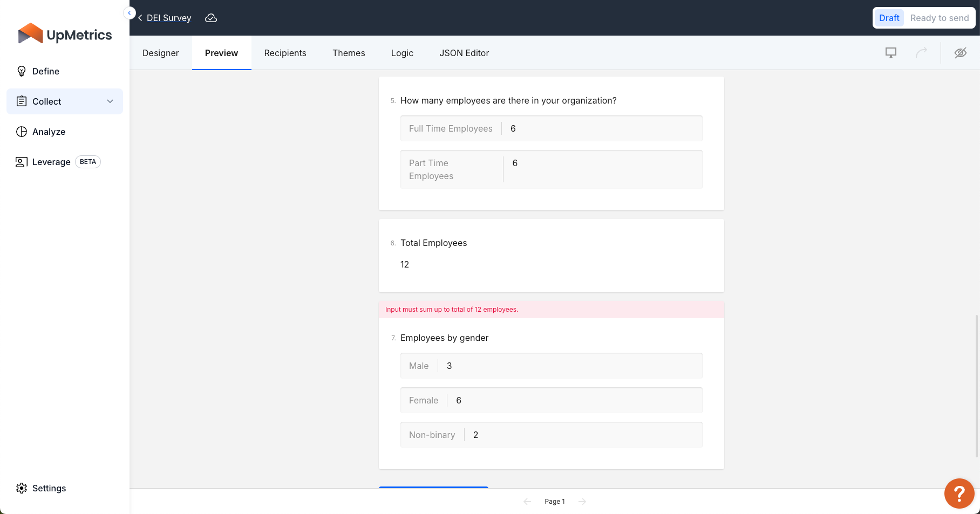Switch survey status to Draft

tap(889, 18)
